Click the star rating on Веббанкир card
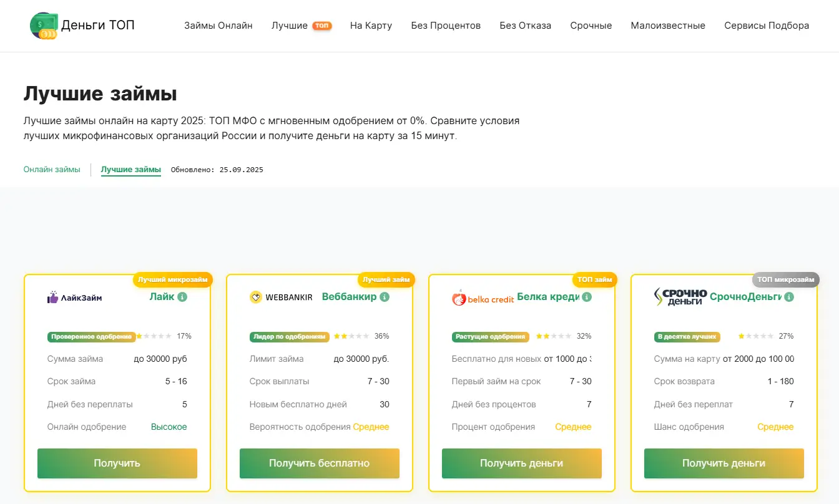 (x=351, y=336)
